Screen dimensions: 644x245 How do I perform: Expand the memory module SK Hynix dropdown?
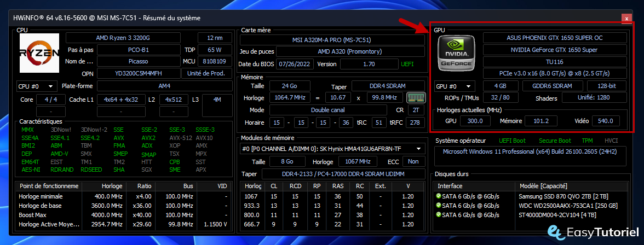click(x=332, y=149)
